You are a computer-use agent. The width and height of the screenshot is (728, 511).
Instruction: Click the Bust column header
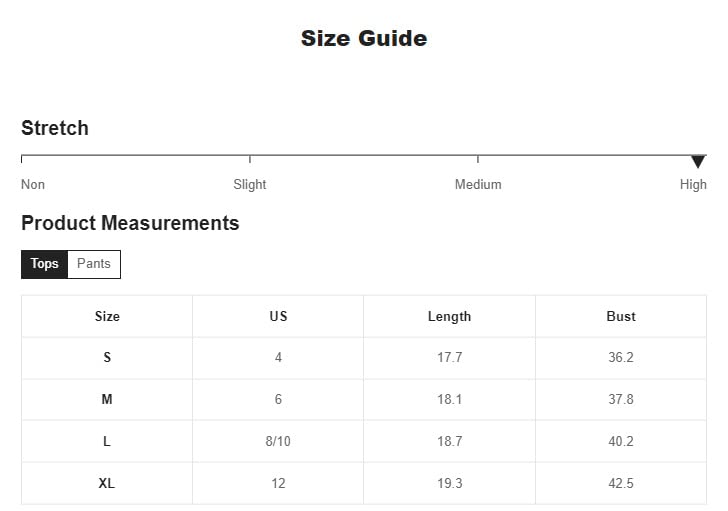click(621, 316)
